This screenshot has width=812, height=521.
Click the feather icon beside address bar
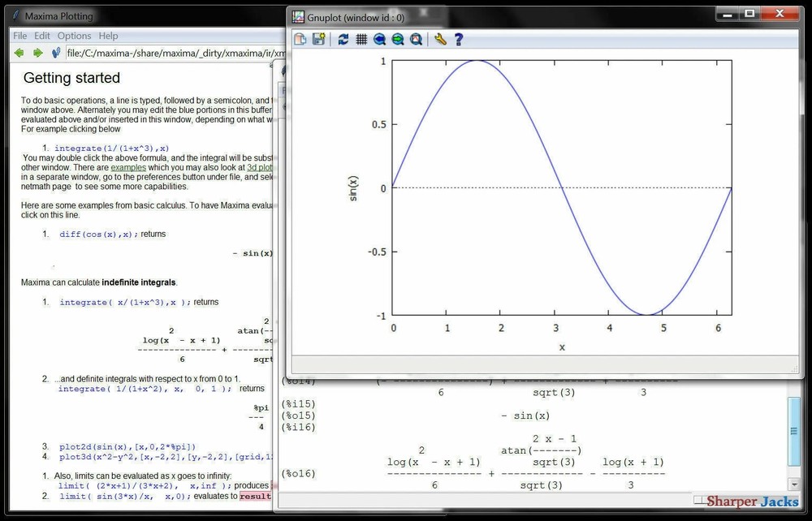point(57,52)
